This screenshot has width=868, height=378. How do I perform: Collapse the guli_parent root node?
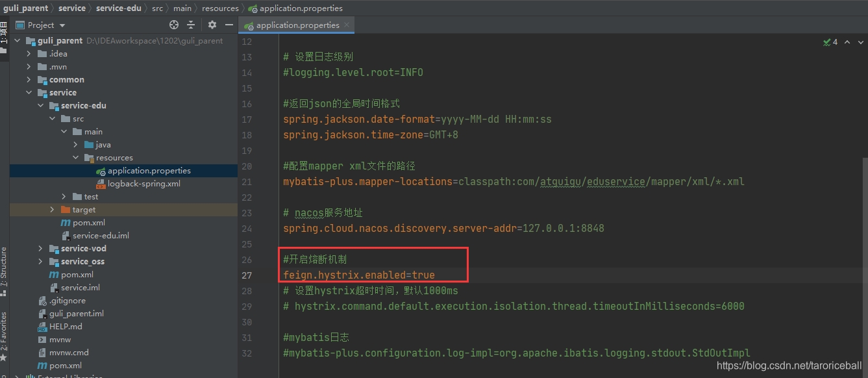[x=18, y=40]
